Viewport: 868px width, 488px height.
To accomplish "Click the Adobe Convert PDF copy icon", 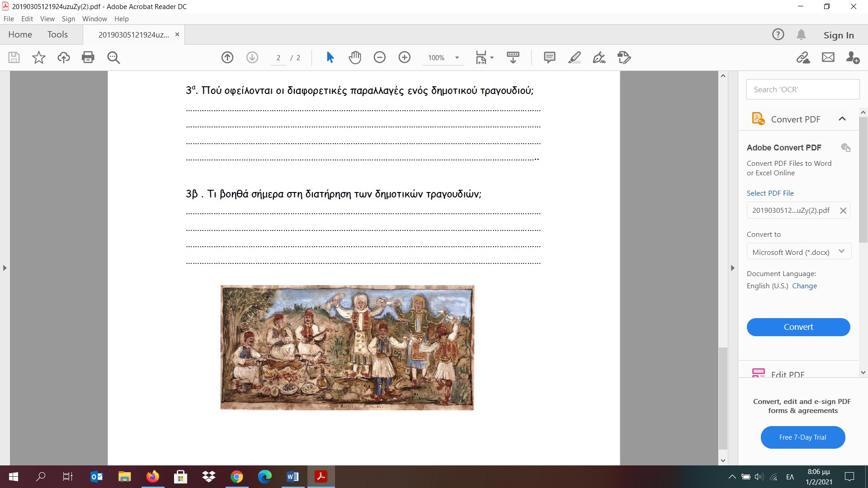I will (x=846, y=147).
